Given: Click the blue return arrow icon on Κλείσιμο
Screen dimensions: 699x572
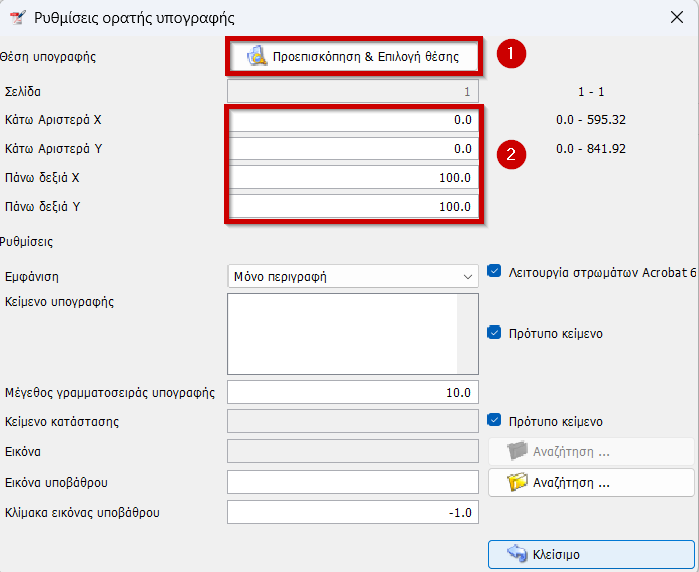Looking at the screenshot, I should 516,554.
